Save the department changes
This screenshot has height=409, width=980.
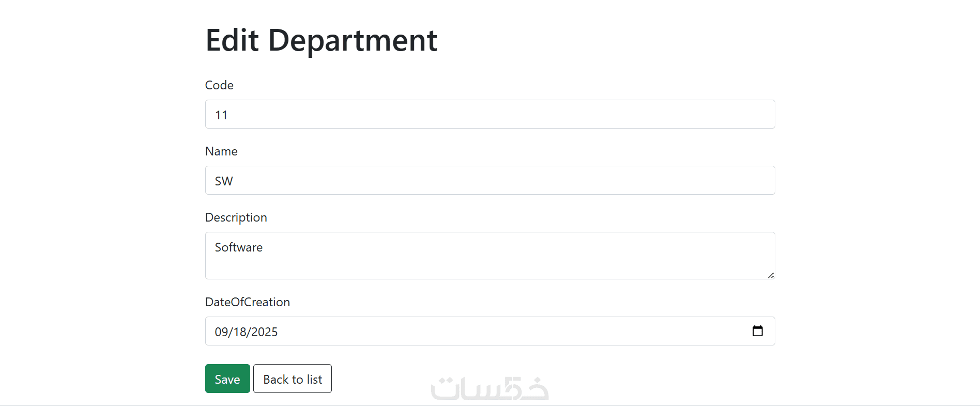pyautogui.click(x=227, y=379)
